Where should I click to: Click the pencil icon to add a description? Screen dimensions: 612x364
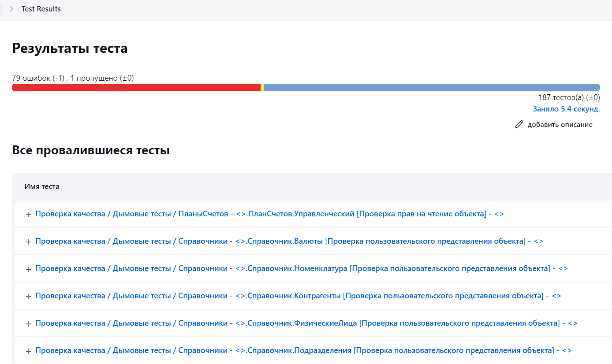pos(519,124)
